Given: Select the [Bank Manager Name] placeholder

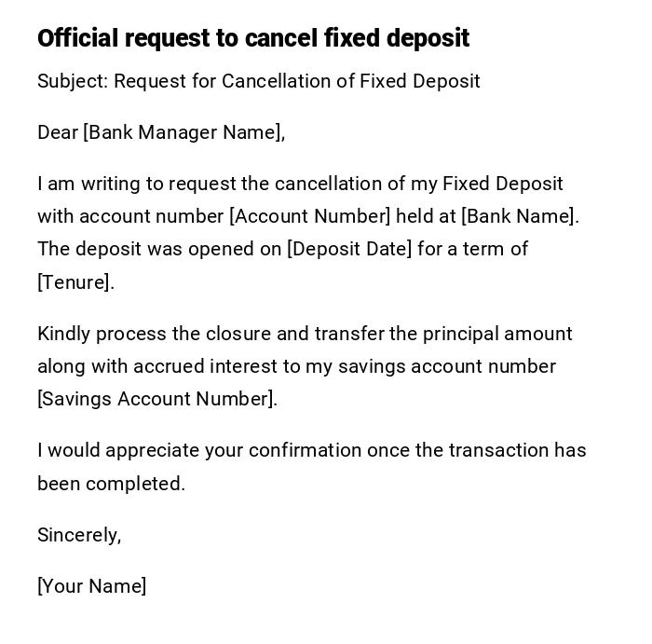Looking at the screenshot, I should tap(182, 132).
